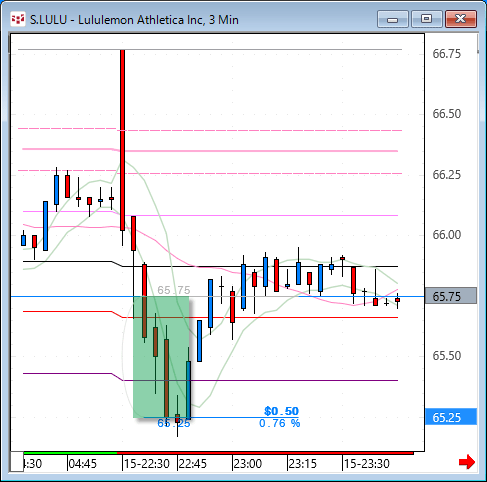Click the 0.76 % measurement label

click(280, 423)
